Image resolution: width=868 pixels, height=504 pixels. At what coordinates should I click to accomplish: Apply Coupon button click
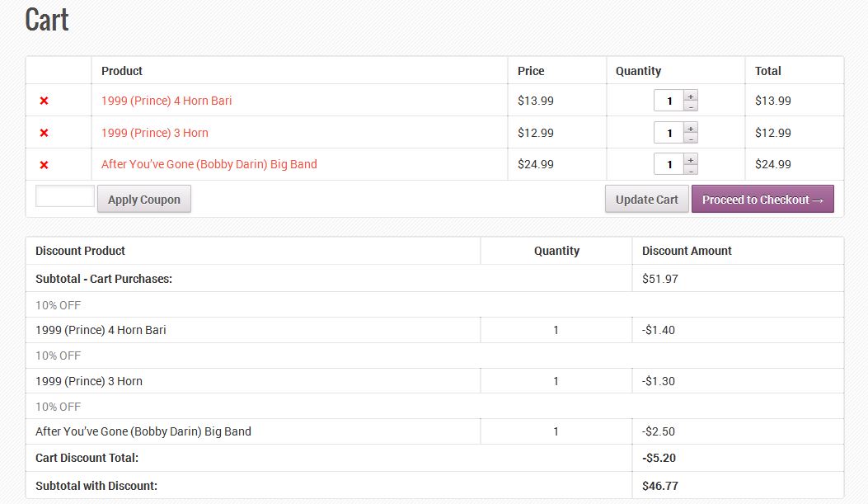tap(144, 200)
